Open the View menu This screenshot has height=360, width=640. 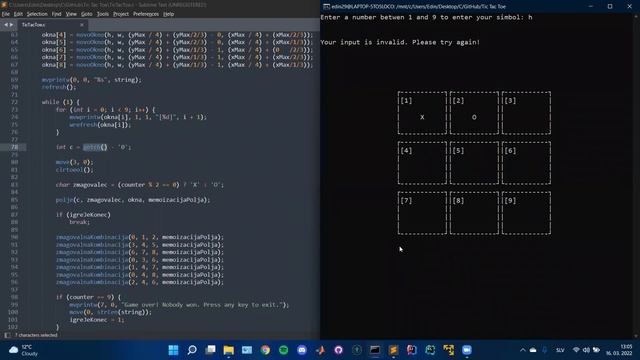click(71, 14)
